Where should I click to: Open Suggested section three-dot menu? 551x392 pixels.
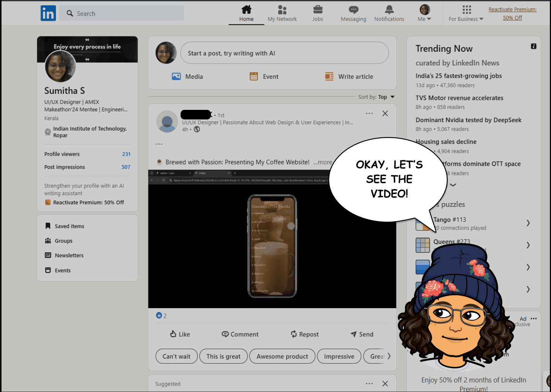[369, 384]
